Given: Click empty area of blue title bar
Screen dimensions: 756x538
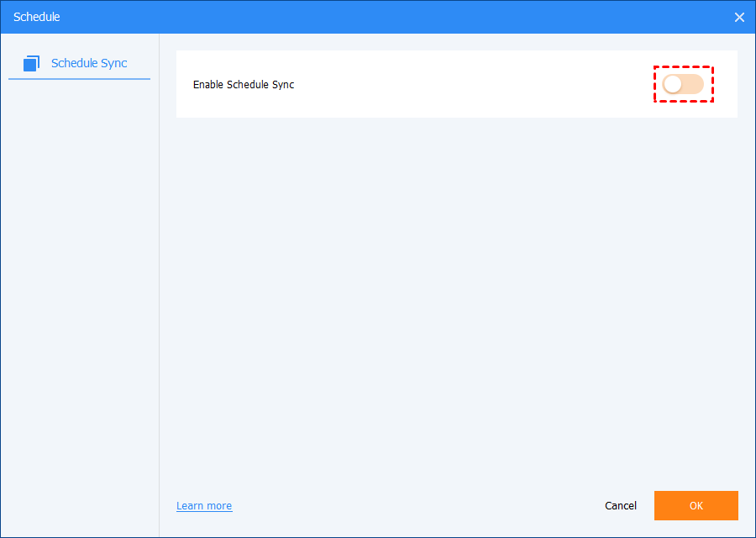Looking at the screenshot, I should (x=378, y=17).
